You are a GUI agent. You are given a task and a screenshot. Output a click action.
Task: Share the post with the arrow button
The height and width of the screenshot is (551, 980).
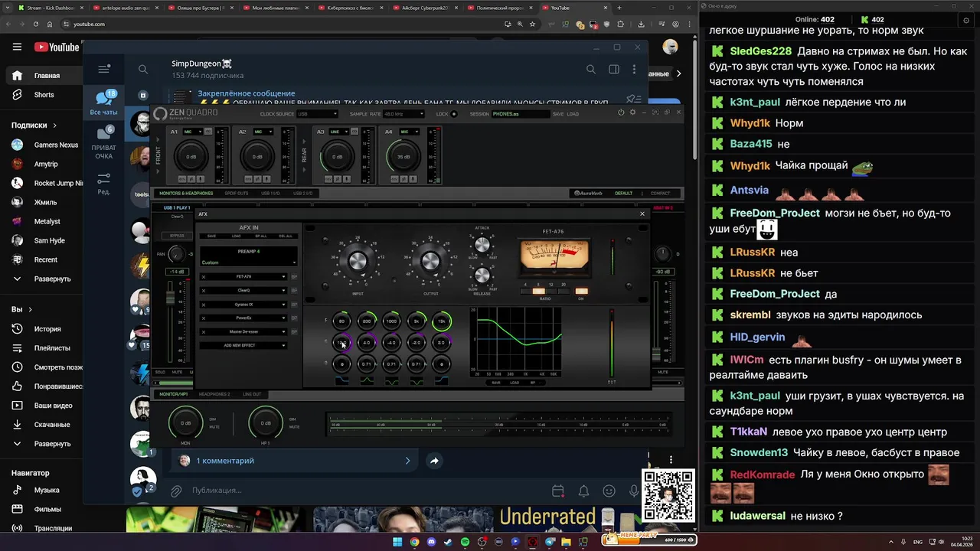[434, 461]
